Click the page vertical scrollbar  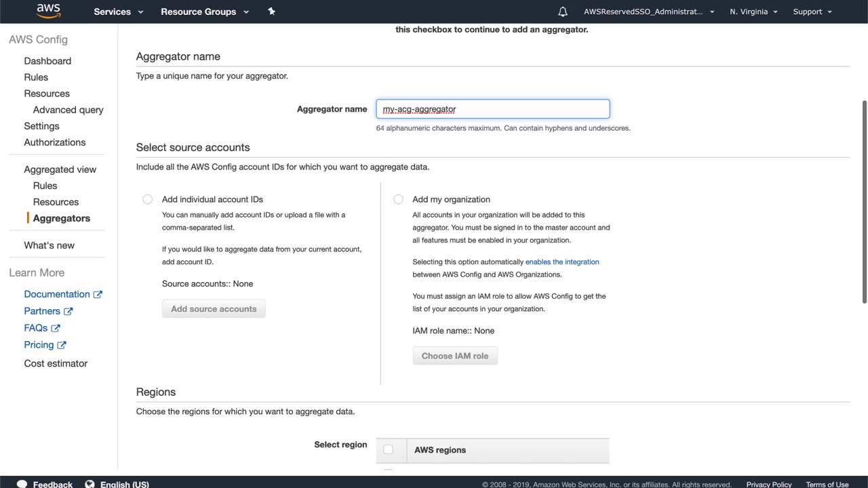tap(864, 203)
